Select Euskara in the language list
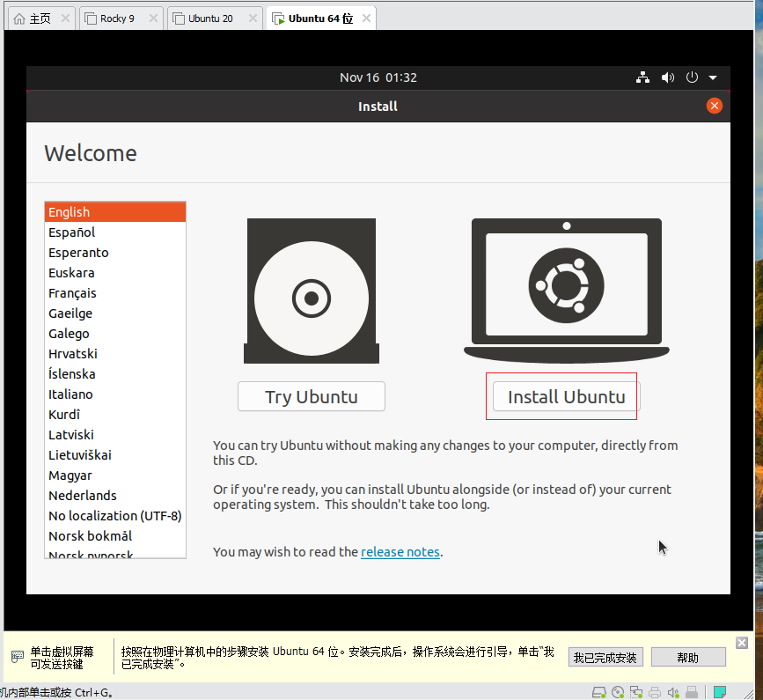This screenshot has height=700, width=763. 114,273
